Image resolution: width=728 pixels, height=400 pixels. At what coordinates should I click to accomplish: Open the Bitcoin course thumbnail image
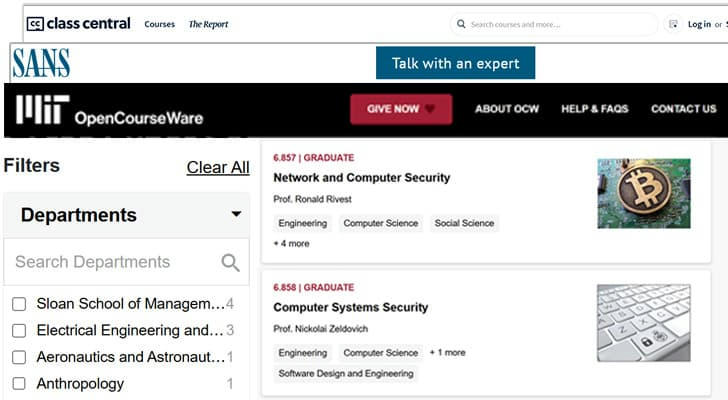643,193
